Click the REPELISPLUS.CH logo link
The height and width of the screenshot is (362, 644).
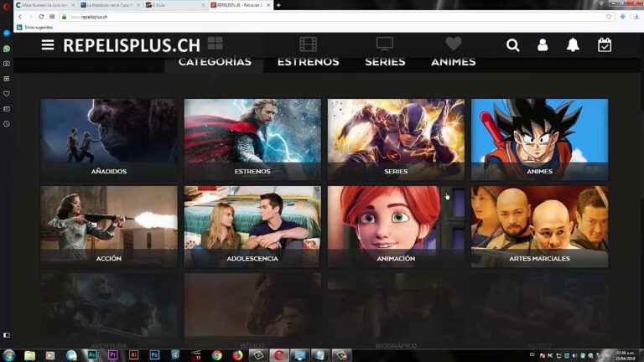coord(131,45)
